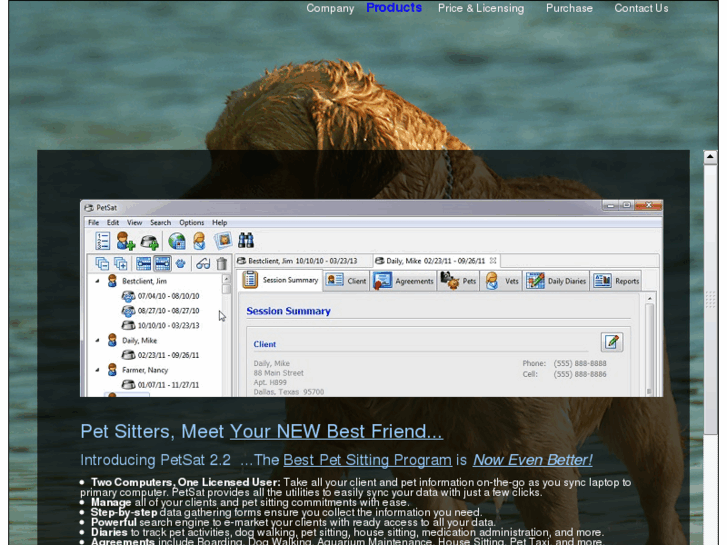Open the Search menu in PetSat

click(x=160, y=223)
